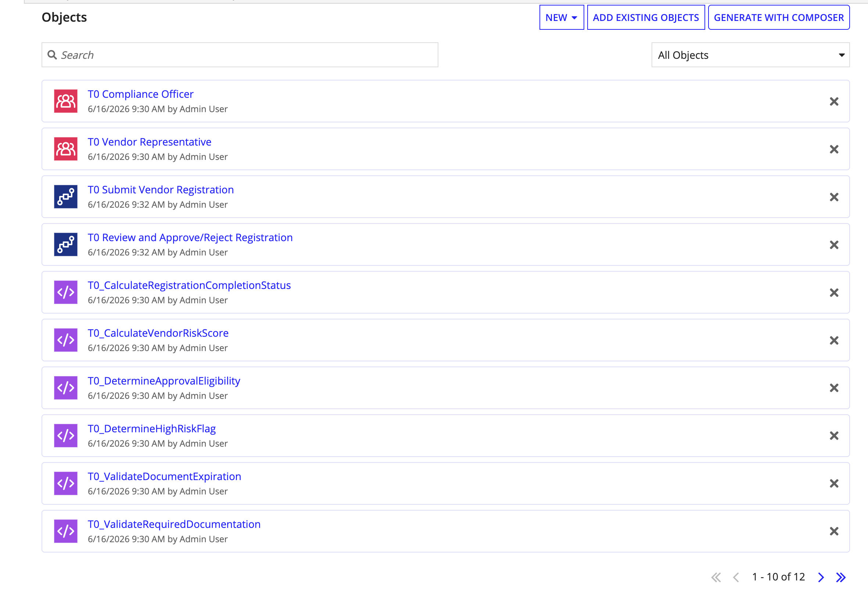This screenshot has width=868, height=597.
Task: Remove T0_DetermineApprovalEligibility with its X
Action: coord(834,388)
